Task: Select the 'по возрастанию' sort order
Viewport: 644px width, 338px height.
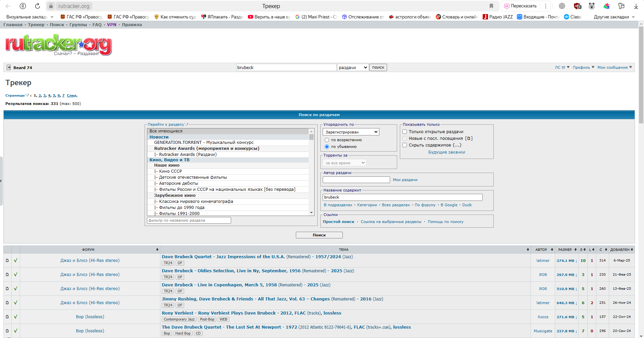Action: click(x=327, y=140)
